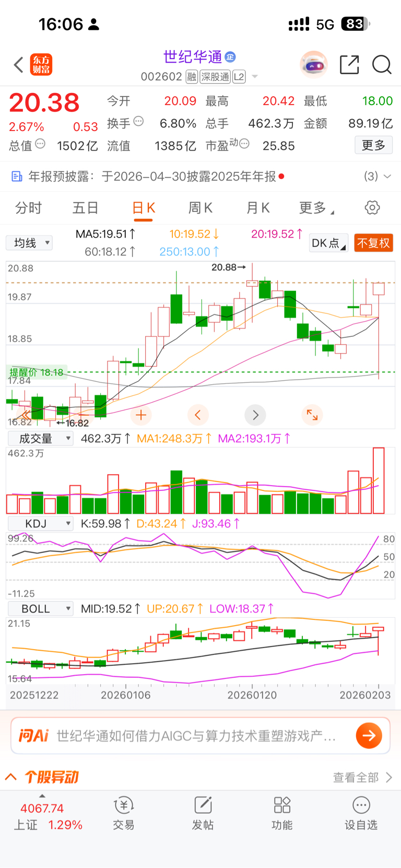401x868 pixels.
Task: Tap the chart zoom-in plus icon
Action: click(140, 415)
